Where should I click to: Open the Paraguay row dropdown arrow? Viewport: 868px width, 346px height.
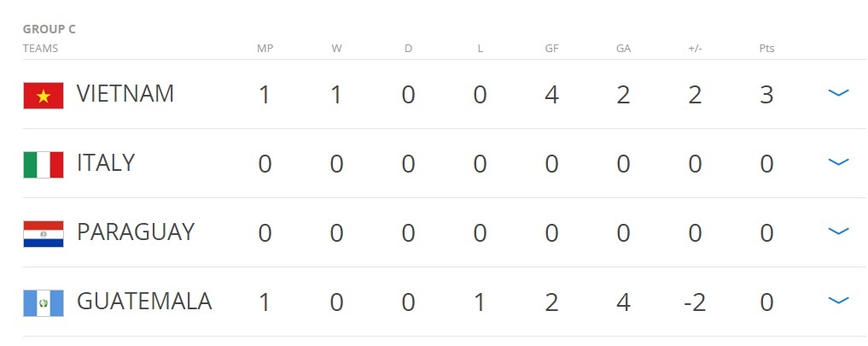point(838,232)
